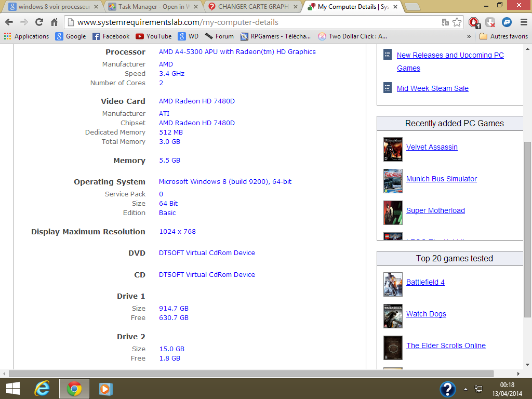The height and width of the screenshot is (399, 532).
Task: Open the YouTube bookmark
Action: click(x=153, y=36)
